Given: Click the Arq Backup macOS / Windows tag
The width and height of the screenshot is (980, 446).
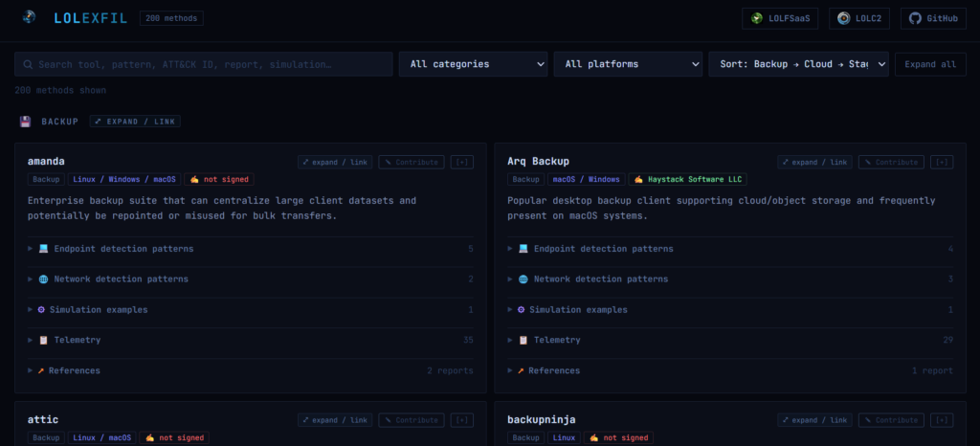Looking at the screenshot, I should pos(585,179).
